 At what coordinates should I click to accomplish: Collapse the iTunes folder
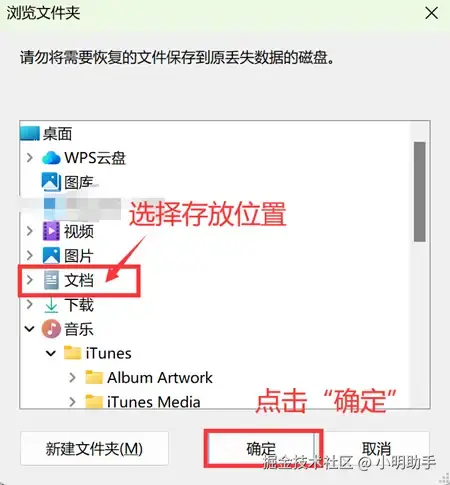(51, 353)
